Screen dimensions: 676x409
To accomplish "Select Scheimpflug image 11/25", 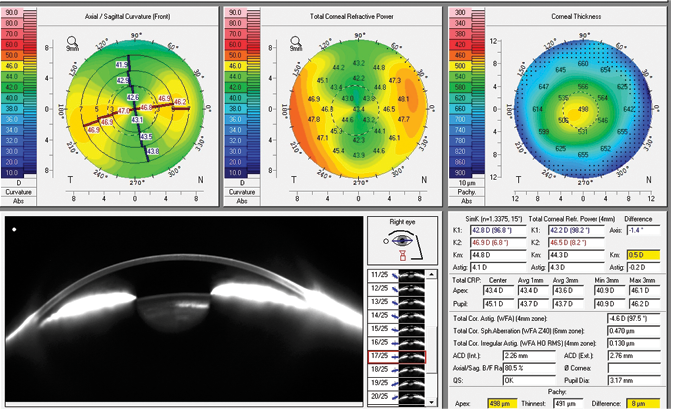I will 397,275.
